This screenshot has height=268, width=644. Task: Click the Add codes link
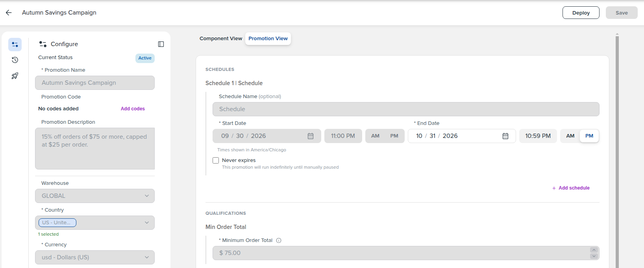tap(133, 109)
